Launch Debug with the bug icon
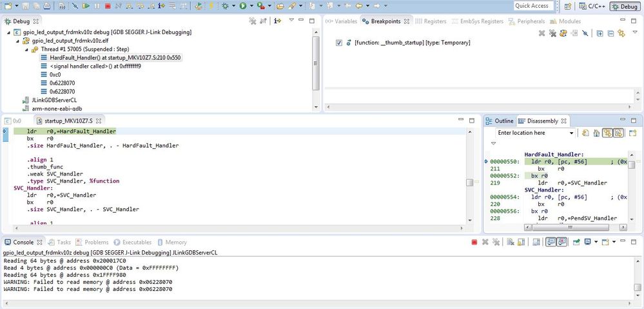 pos(226,6)
